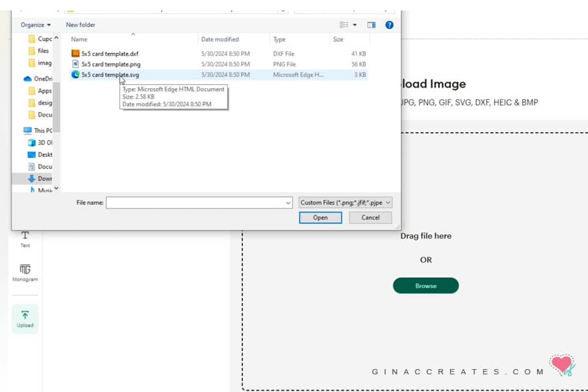Click navigation pane scroll up arrow
Viewport: 588px width, 392px height.
(56, 37)
